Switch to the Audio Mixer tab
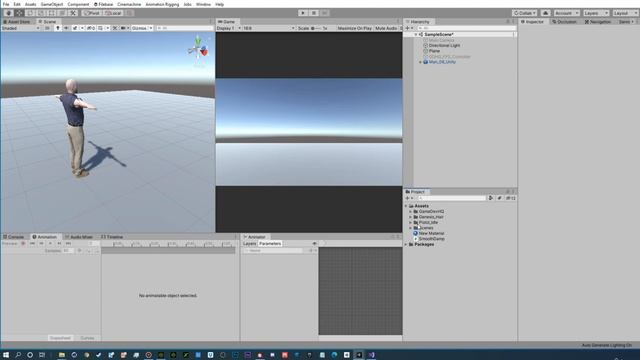Viewport: 640px width, 360px height. [79, 237]
